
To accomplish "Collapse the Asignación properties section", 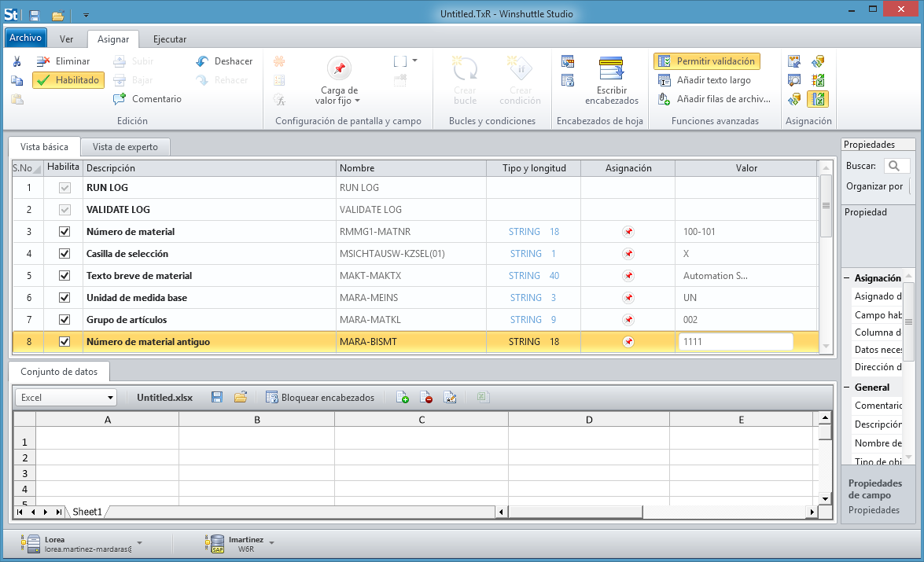I will [x=847, y=278].
